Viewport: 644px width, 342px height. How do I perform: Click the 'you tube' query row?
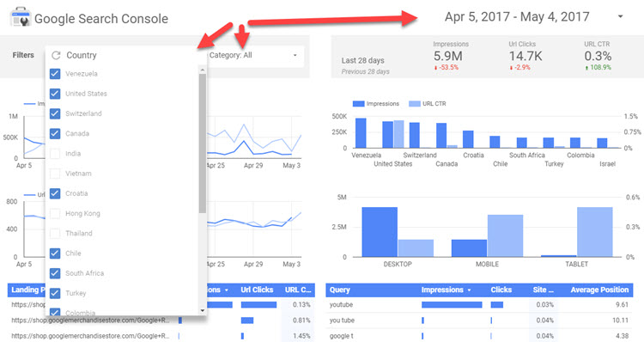(479, 321)
